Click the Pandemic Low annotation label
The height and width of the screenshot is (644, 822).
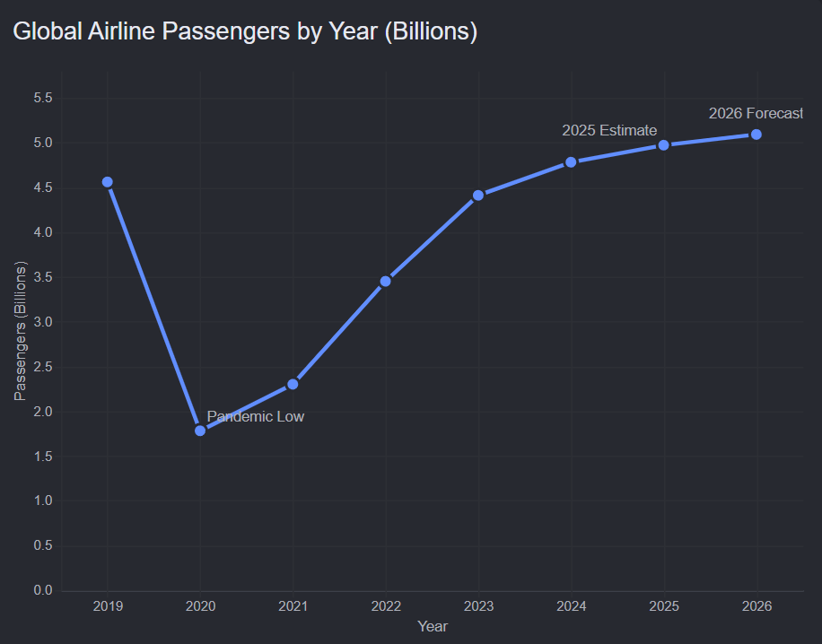coord(255,416)
